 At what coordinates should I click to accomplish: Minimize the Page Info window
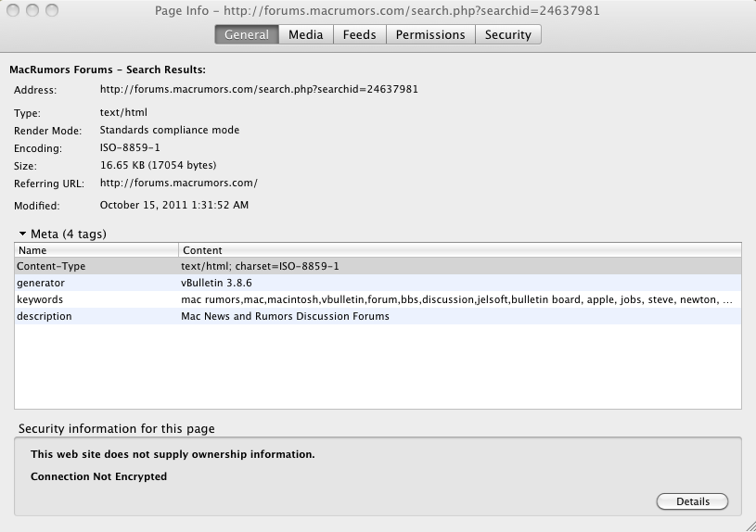click(32, 10)
